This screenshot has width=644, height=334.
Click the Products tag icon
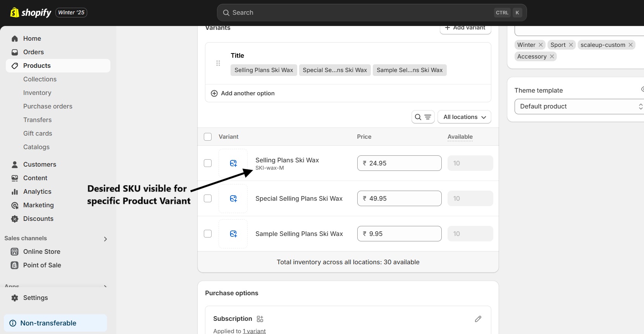click(x=15, y=65)
